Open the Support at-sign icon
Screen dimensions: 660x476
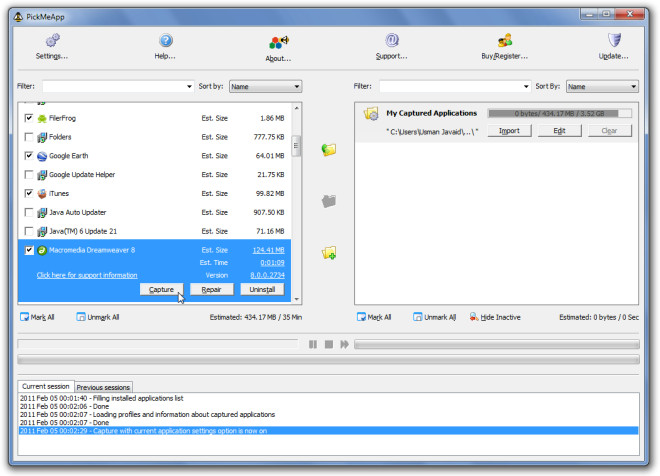pos(392,40)
